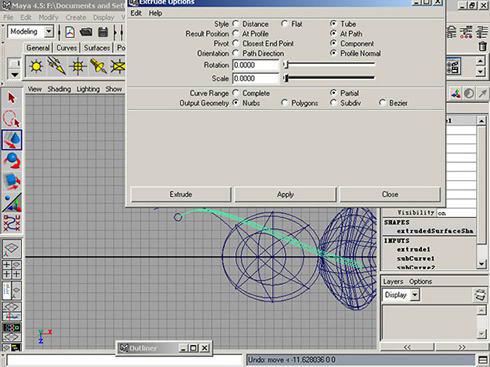The height and width of the screenshot is (367, 490).
Task: Activate the Lasso select tool
Action: pyautogui.click(x=12, y=119)
